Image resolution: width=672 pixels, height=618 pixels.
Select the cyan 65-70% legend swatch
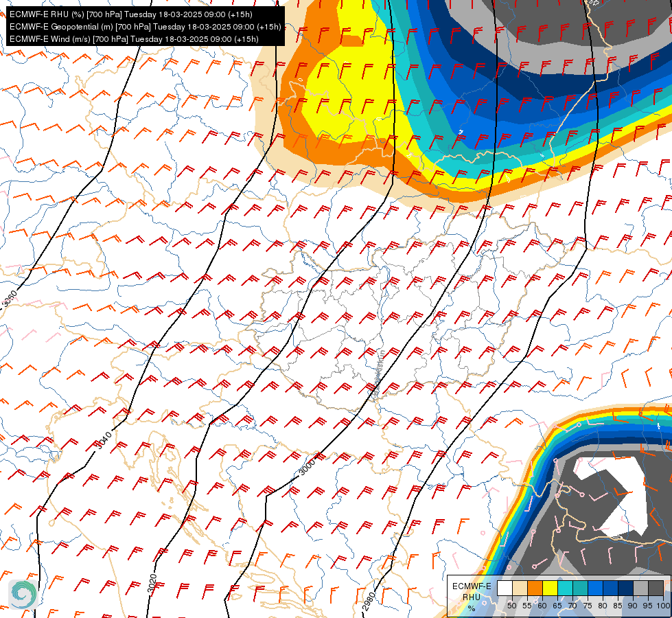[566, 588]
